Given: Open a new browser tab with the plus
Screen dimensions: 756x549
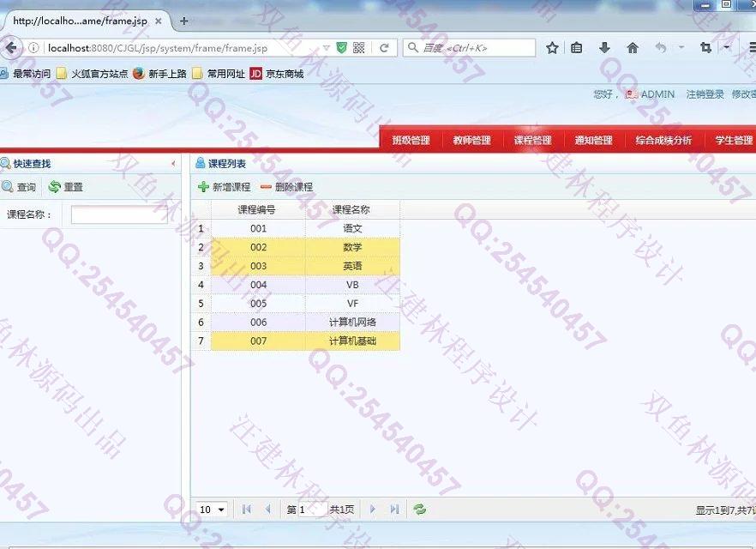Looking at the screenshot, I should [x=183, y=21].
